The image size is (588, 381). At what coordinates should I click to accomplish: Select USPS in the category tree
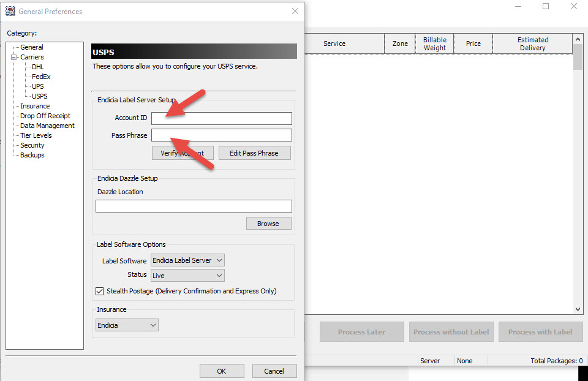click(x=39, y=96)
